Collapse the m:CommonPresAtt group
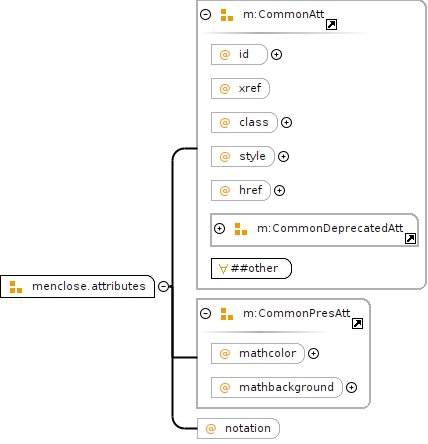The width and height of the screenshot is (428, 444). (205, 314)
